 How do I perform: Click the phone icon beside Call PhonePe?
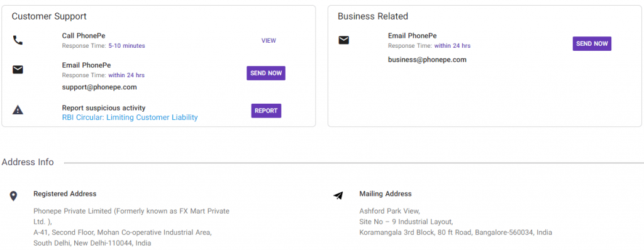(x=18, y=40)
